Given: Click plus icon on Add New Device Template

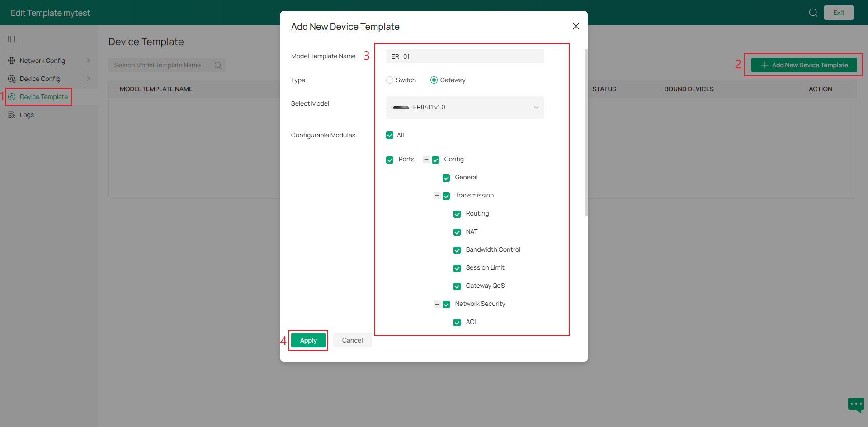Looking at the screenshot, I should (x=765, y=65).
